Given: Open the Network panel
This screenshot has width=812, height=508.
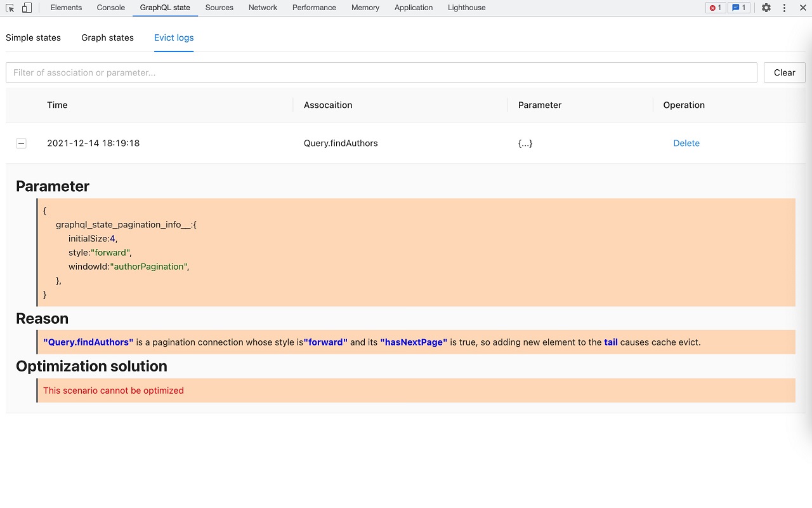Looking at the screenshot, I should pos(263,7).
